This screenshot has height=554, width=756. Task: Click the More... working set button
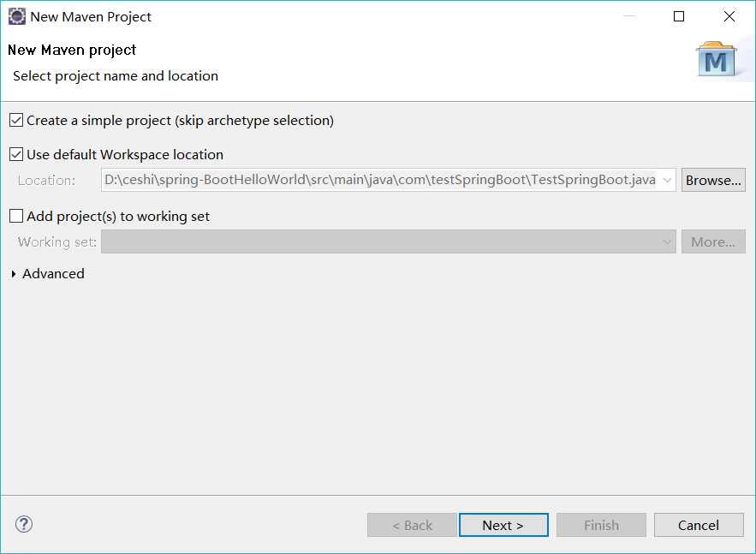click(x=712, y=242)
